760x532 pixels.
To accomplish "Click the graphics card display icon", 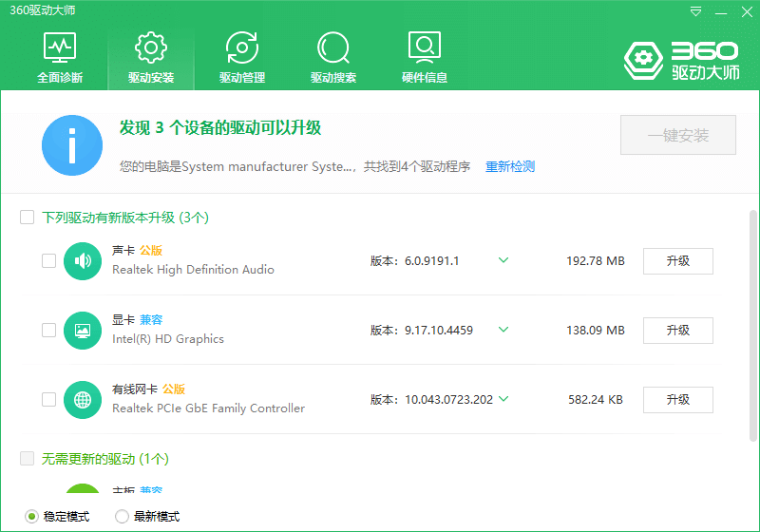I will coord(83,331).
